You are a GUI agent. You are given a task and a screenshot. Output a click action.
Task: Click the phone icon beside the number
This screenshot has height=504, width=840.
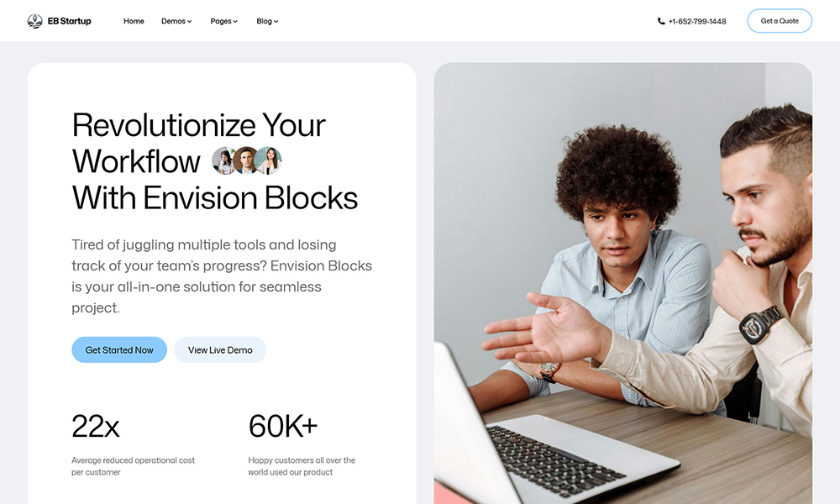click(661, 22)
